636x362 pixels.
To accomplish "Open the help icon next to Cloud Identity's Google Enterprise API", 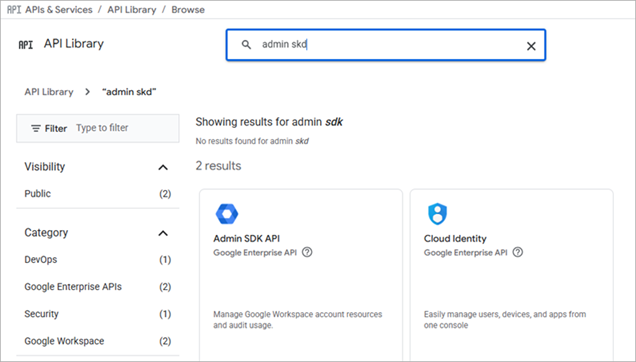I will tap(518, 252).
